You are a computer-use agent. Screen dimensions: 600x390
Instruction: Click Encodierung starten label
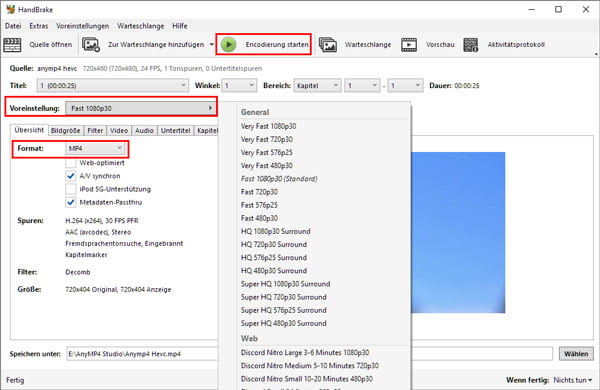(x=277, y=44)
